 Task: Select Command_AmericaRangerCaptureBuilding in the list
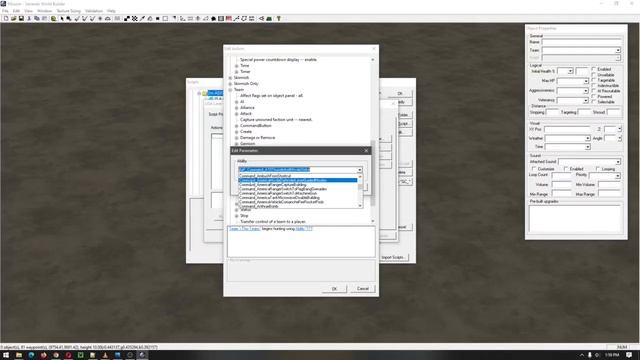point(273,184)
